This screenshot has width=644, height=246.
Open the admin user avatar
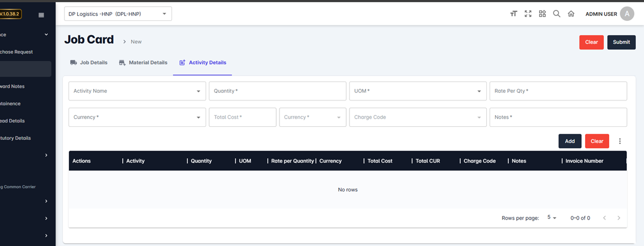[x=627, y=14]
